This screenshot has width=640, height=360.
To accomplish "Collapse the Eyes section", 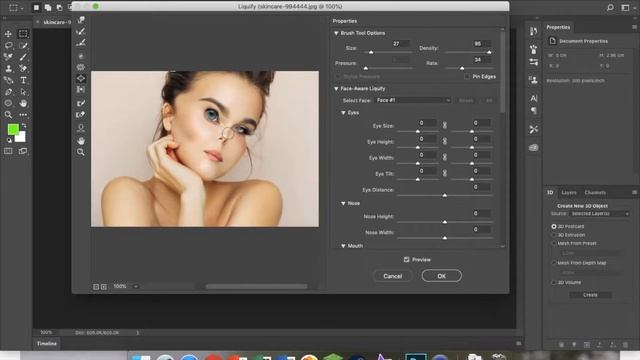I will (343, 113).
